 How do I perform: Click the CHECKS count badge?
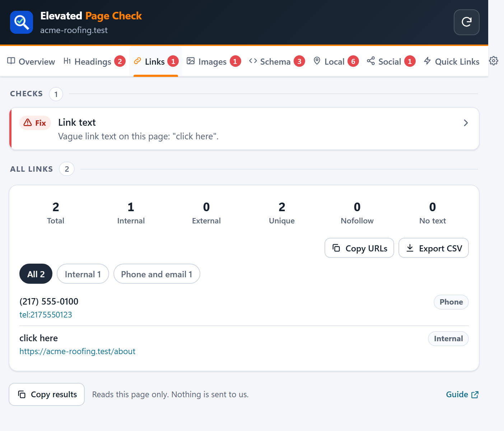[56, 94]
